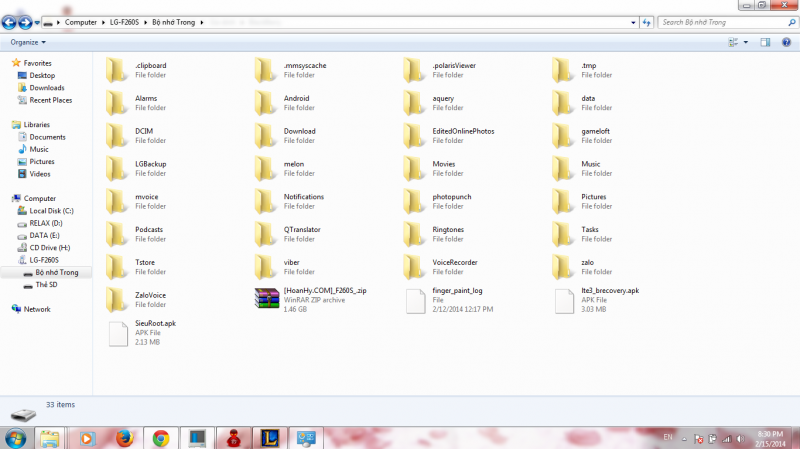The width and height of the screenshot is (800, 449).
Task: Select the LGBackup folder icon
Action: point(116,168)
